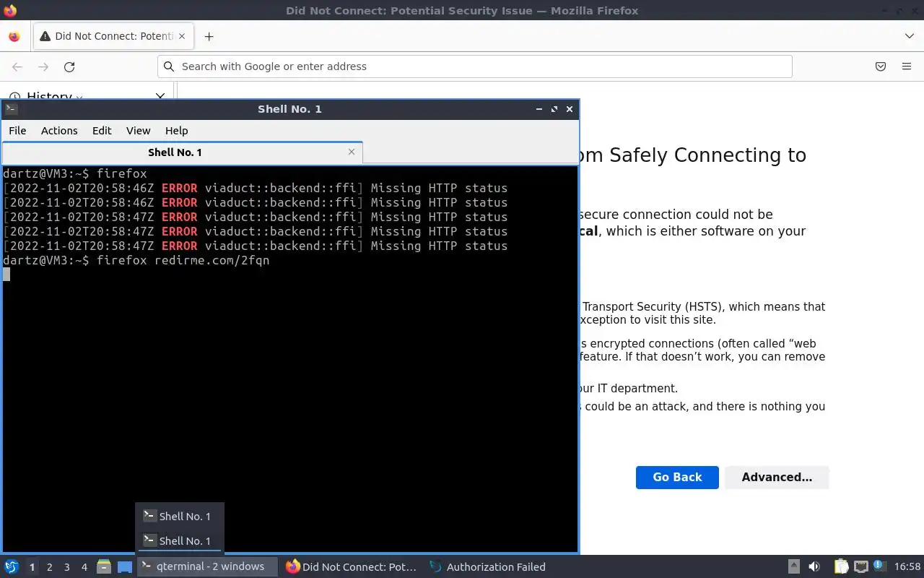
Task: Switch to workspace 1
Action: click(32, 567)
